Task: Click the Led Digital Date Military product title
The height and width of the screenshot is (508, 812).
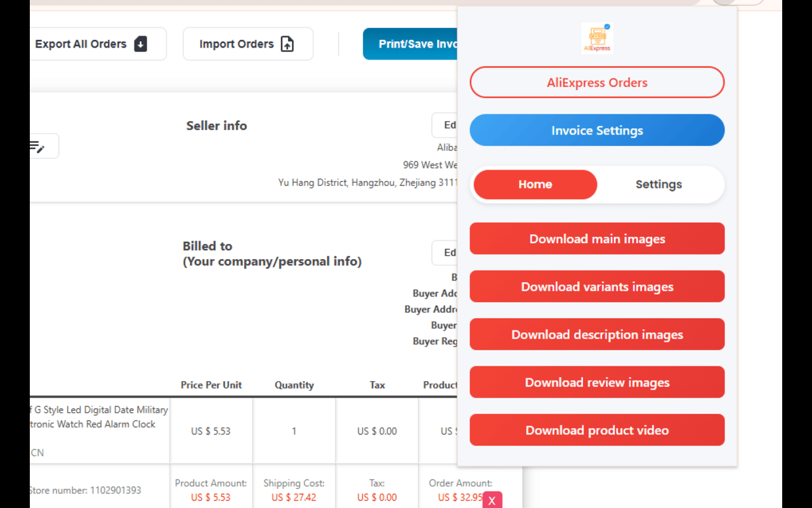Action: pyautogui.click(x=98, y=417)
